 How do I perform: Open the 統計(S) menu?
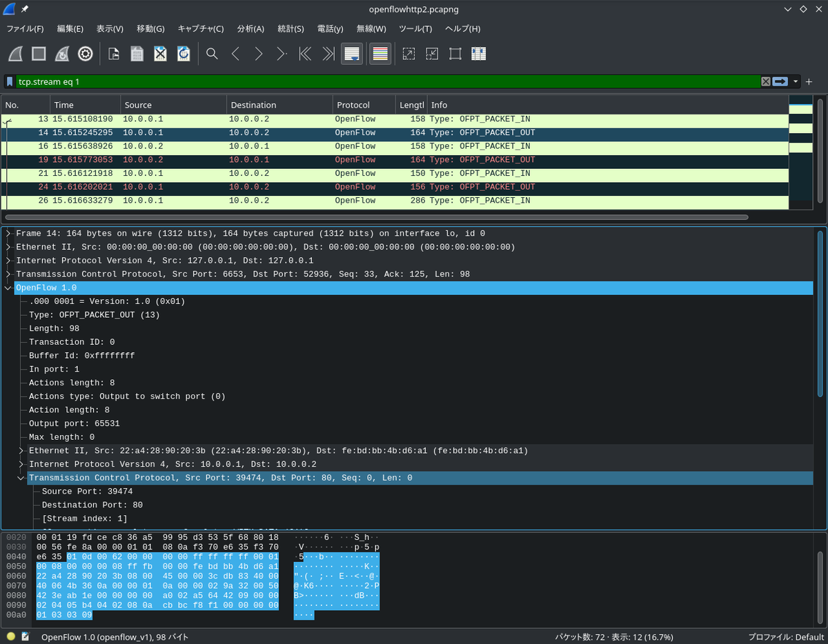pyautogui.click(x=290, y=29)
